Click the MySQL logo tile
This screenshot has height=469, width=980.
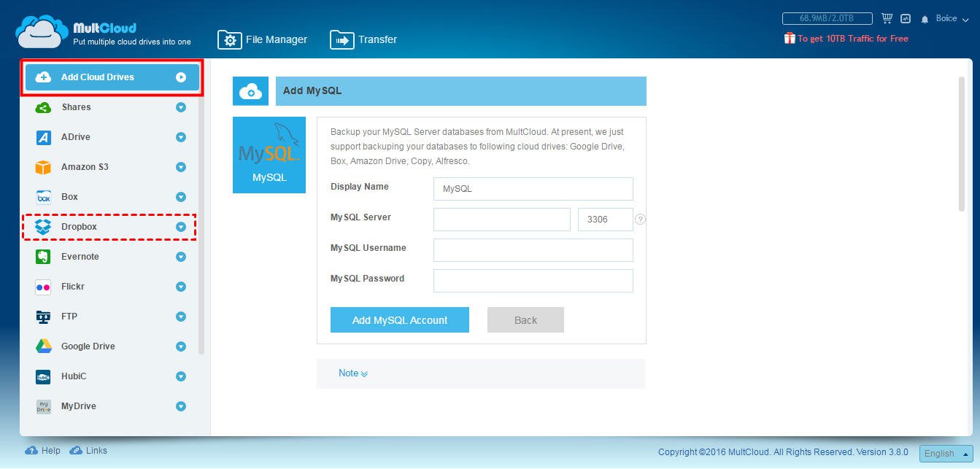(x=269, y=155)
